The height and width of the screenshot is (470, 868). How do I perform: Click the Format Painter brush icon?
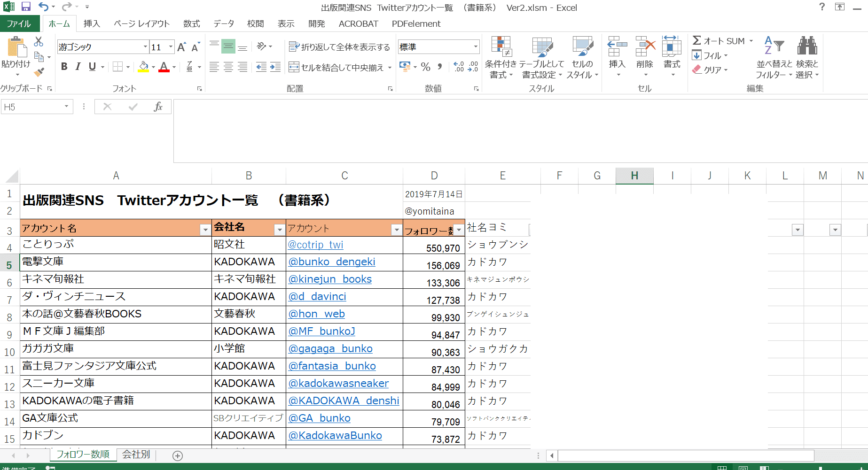click(x=39, y=72)
